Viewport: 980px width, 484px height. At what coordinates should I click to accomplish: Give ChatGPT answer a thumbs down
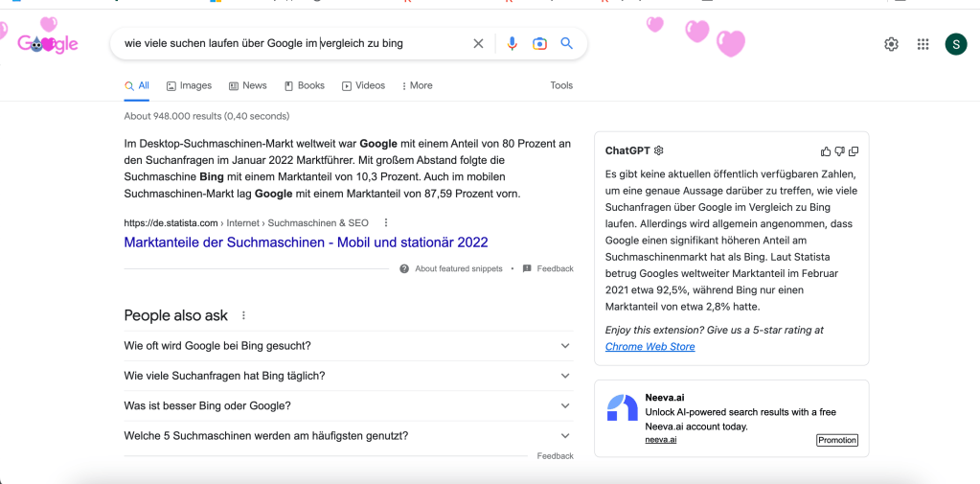pyautogui.click(x=840, y=150)
